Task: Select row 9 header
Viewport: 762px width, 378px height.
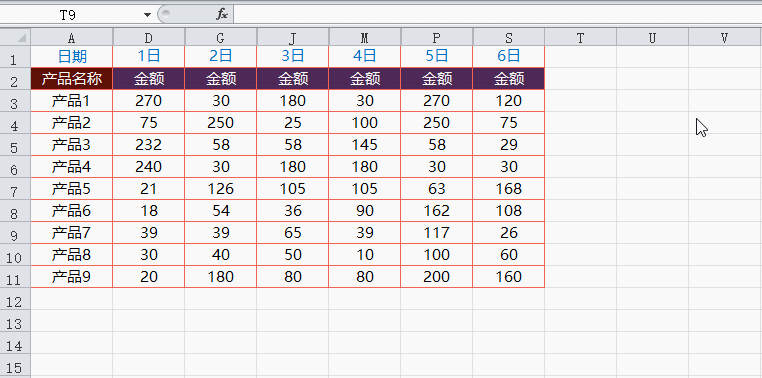Action: 15,233
